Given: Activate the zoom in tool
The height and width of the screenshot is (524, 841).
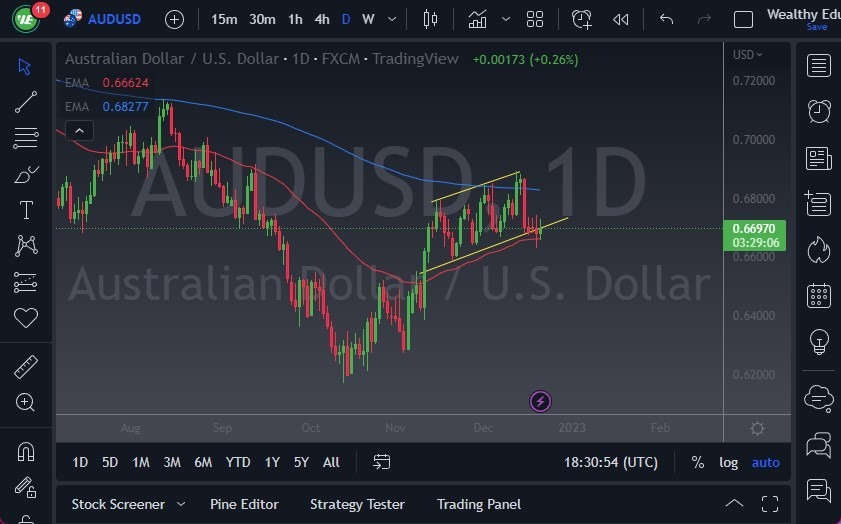Looking at the screenshot, I should [26, 402].
